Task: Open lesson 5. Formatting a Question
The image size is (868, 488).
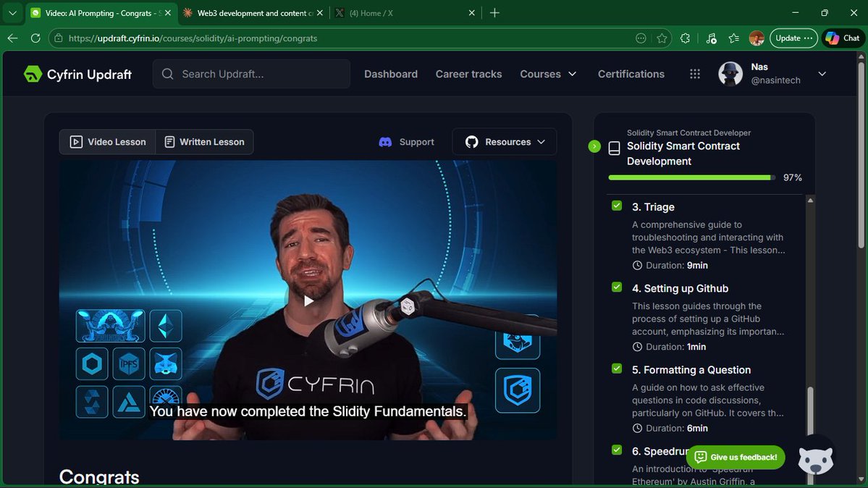Action: pos(691,369)
